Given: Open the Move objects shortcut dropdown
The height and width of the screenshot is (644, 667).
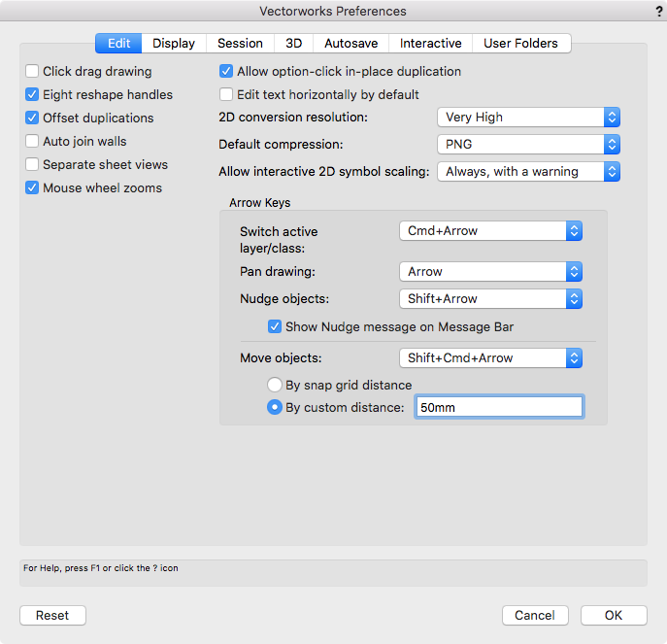Looking at the screenshot, I should point(490,357).
